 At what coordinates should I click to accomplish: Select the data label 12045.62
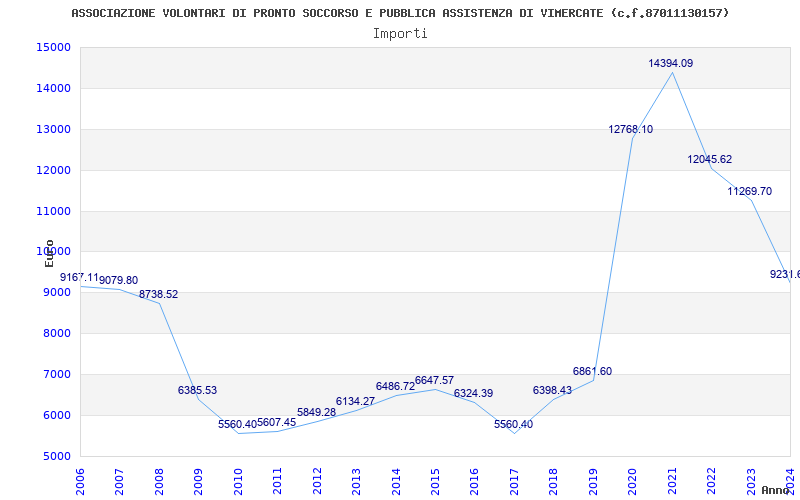(710, 159)
